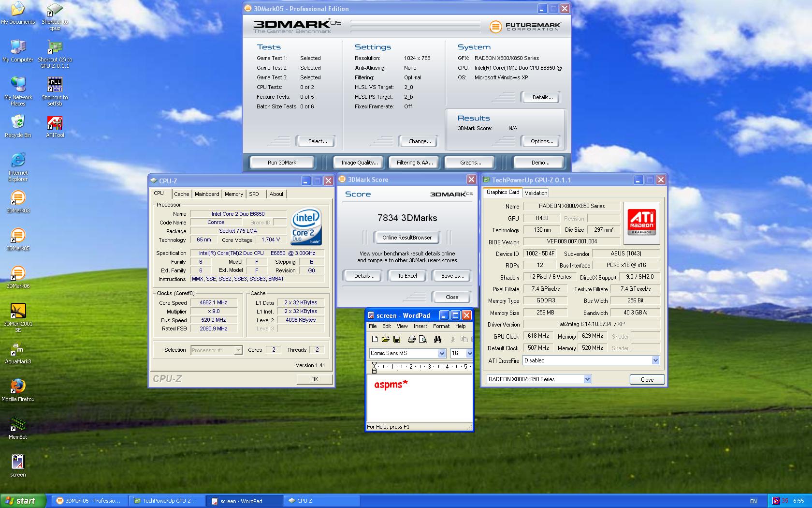This screenshot has height=508, width=812.
Task: Launch Internet Explorer desktop icon
Action: point(18,167)
